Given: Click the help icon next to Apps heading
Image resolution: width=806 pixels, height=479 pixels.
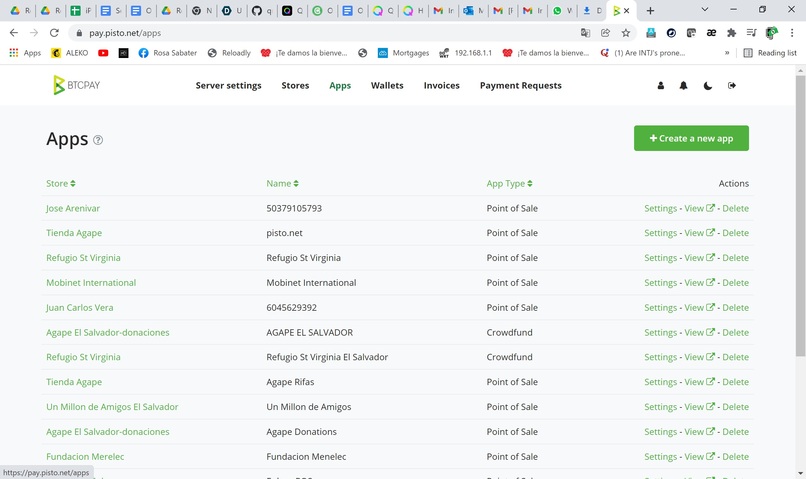Looking at the screenshot, I should (98, 140).
